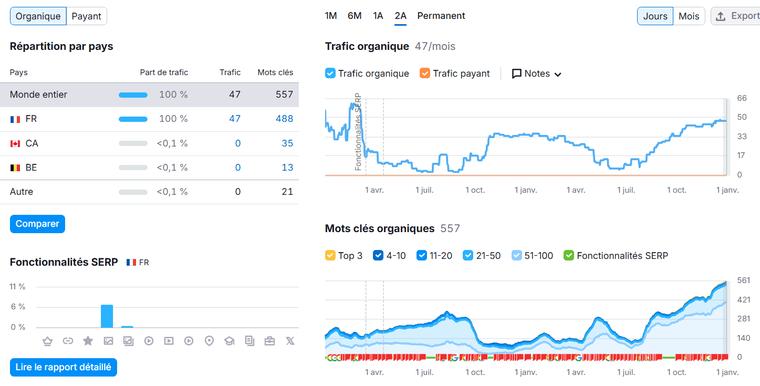Viewport: 760px width, 386px height.
Task: Click the Comparer button
Action: [x=37, y=224]
